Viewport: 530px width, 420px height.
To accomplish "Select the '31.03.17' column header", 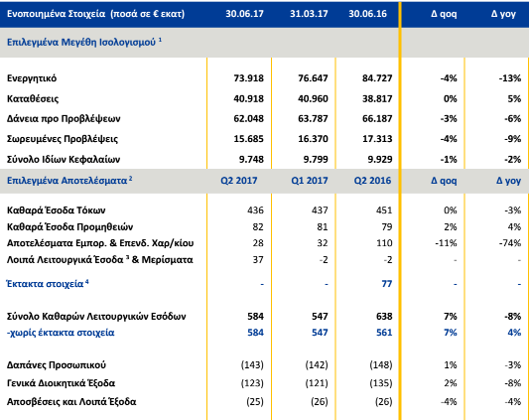I will coord(309,14).
